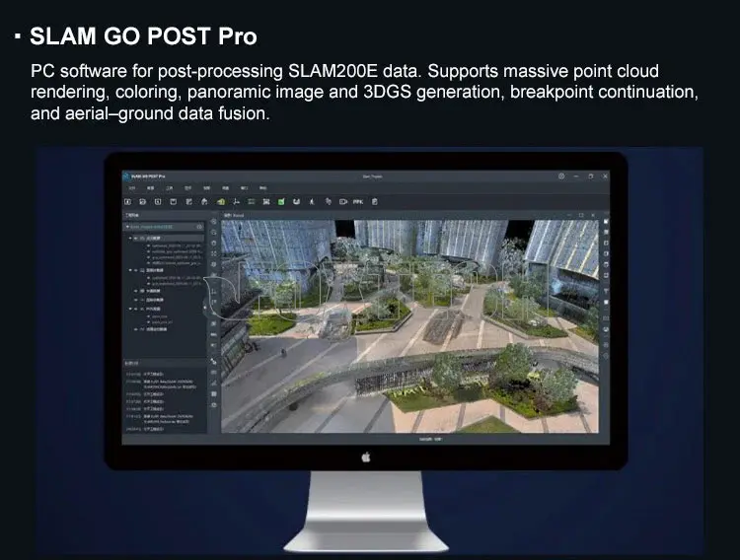The image size is (740, 560).
Task: Collapse the project root tree node
Action: click(127, 226)
